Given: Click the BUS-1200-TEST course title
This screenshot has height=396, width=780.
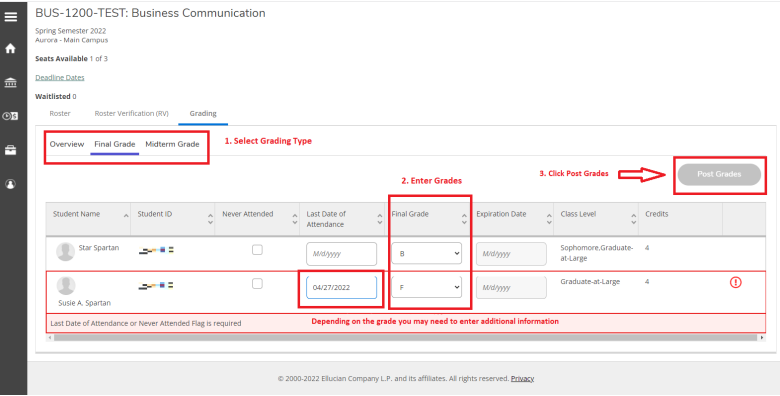Looking at the screenshot, I should click(150, 13).
